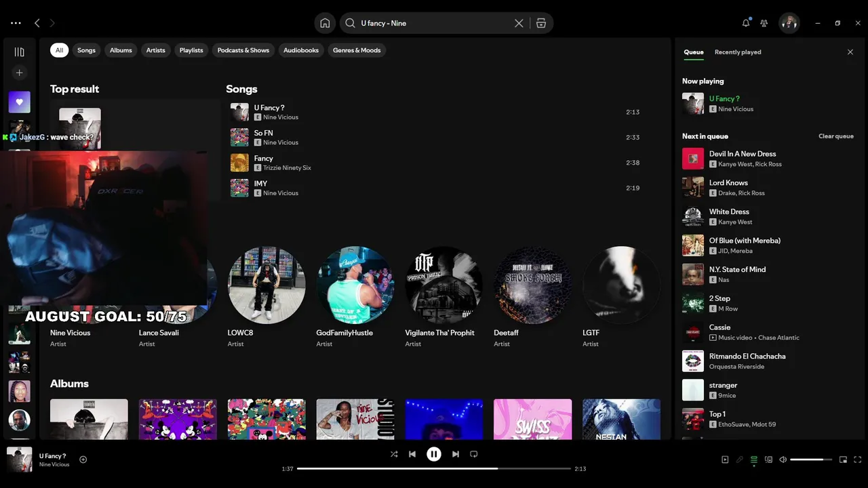The image size is (868, 488).
Task: Open the Deetaff artist card
Action: pyautogui.click(x=532, y=298)
